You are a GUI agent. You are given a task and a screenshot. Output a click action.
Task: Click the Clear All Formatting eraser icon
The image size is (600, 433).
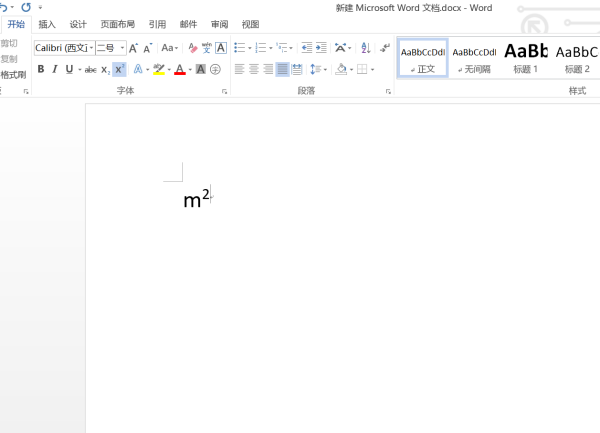(193, 48)
